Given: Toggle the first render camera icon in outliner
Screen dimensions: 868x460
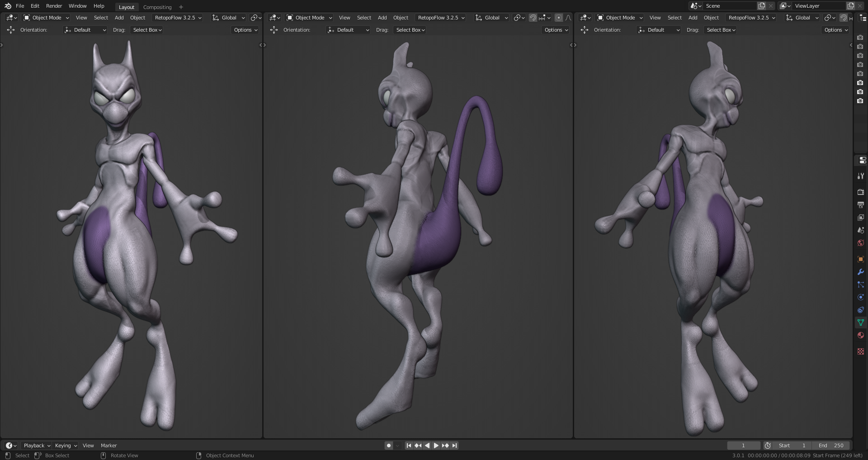Looking at the screenshot, I should click(860, 38).
